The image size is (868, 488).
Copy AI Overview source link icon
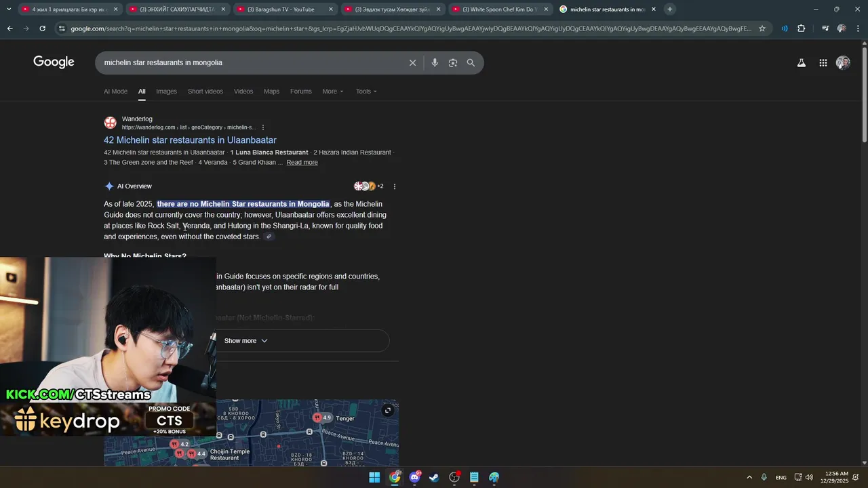pyautogui.click(x=269, y=237)
